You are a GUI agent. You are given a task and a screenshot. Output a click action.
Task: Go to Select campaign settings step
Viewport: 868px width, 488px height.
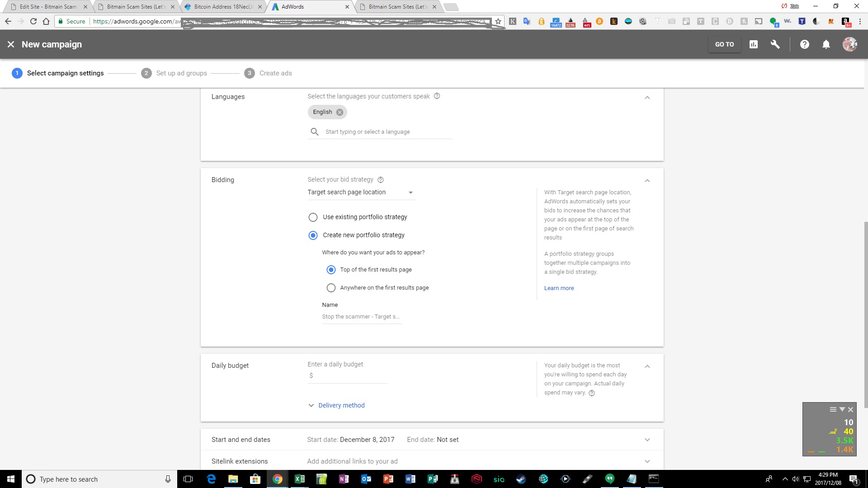58,73
